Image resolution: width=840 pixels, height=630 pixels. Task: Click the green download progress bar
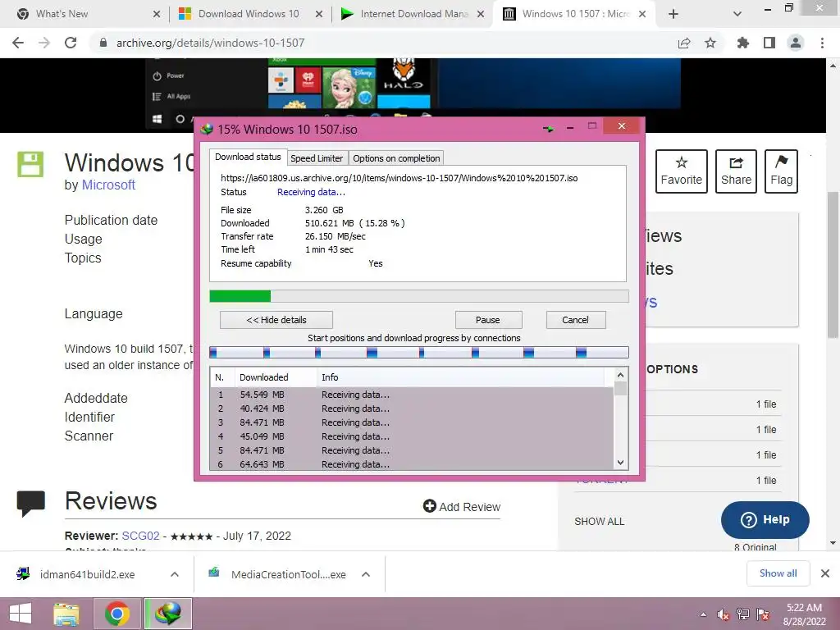pos(419,295)
